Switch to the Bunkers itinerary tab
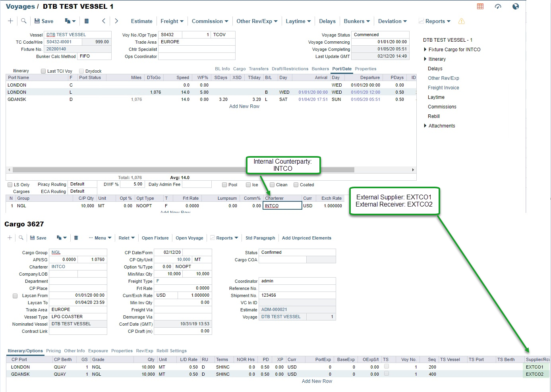The height and width of the screenshot is (392, 551). point(320,69)
